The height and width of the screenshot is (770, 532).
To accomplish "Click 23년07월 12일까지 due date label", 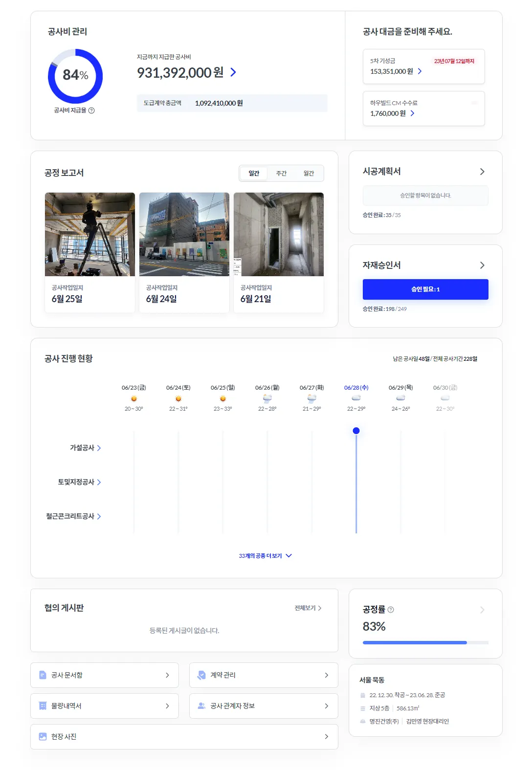I will pos(454,61).
